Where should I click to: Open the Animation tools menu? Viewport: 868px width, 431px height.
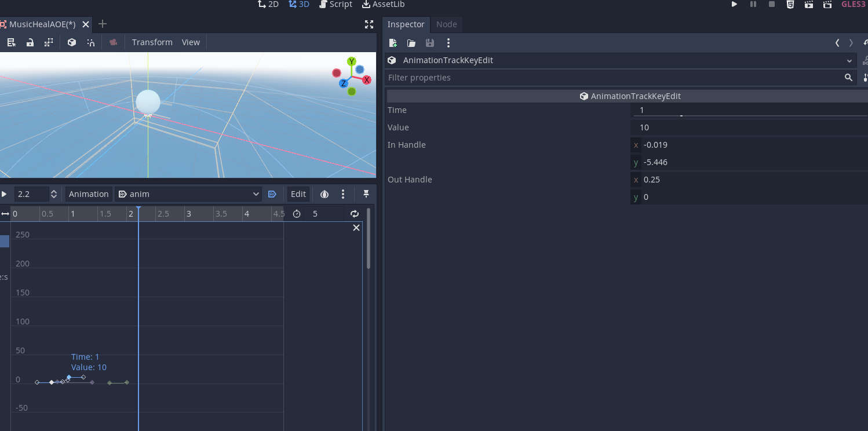[x=89, y=194]
